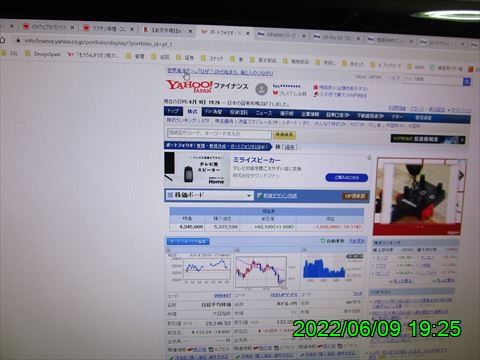This screenshot has height=360, width=480.
Task: Click the blue button in ミライスピーカー ad
Action: (347, 177)
